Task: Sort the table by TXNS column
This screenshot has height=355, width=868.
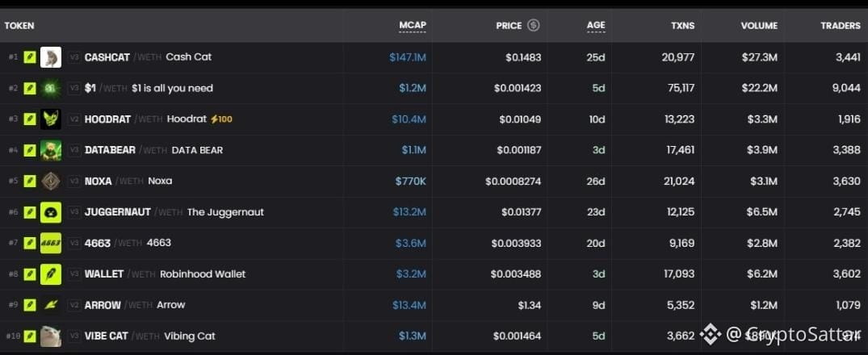Action: (x=683, y=26)
